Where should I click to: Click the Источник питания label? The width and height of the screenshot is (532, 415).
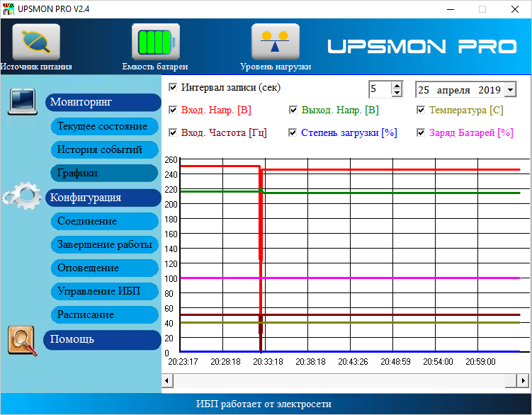coord(36,67)
